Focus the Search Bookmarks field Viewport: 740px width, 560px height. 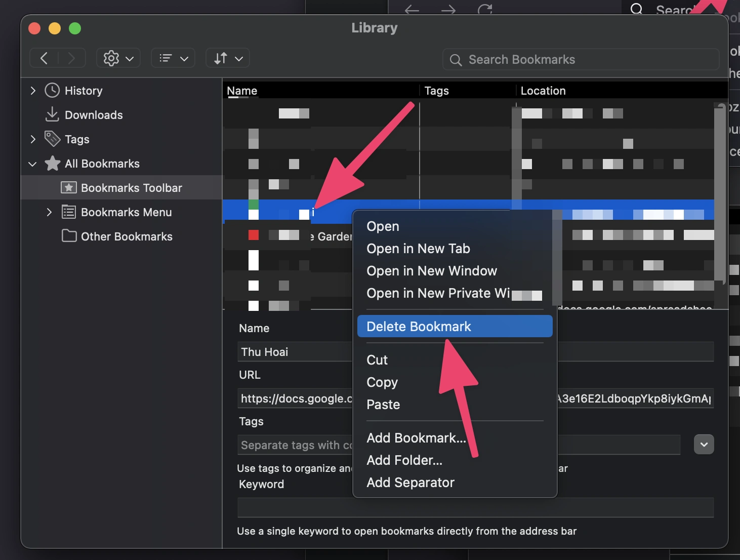tap(581, 60)
